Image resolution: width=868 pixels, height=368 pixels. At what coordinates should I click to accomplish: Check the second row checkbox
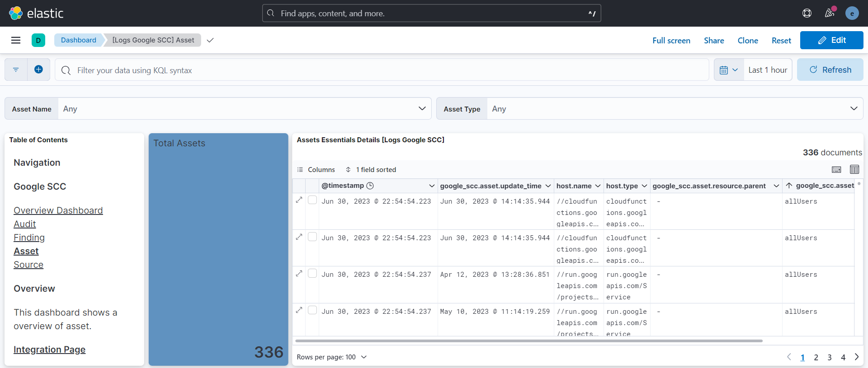[312, 237]
